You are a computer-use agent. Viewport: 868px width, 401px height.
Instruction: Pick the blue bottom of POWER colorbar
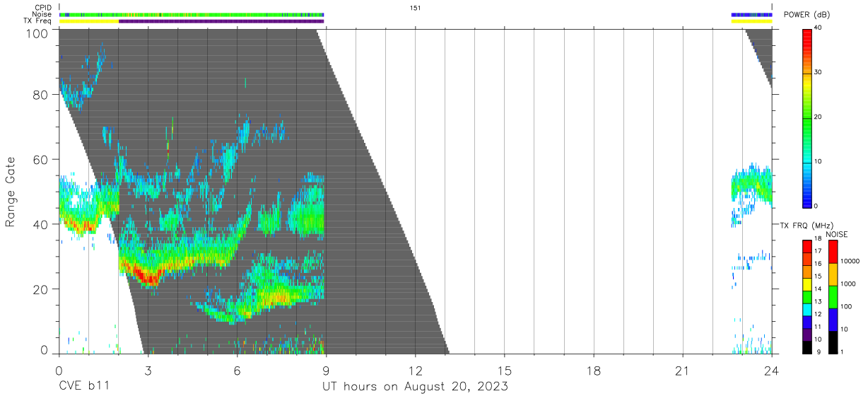click(809, 198)
